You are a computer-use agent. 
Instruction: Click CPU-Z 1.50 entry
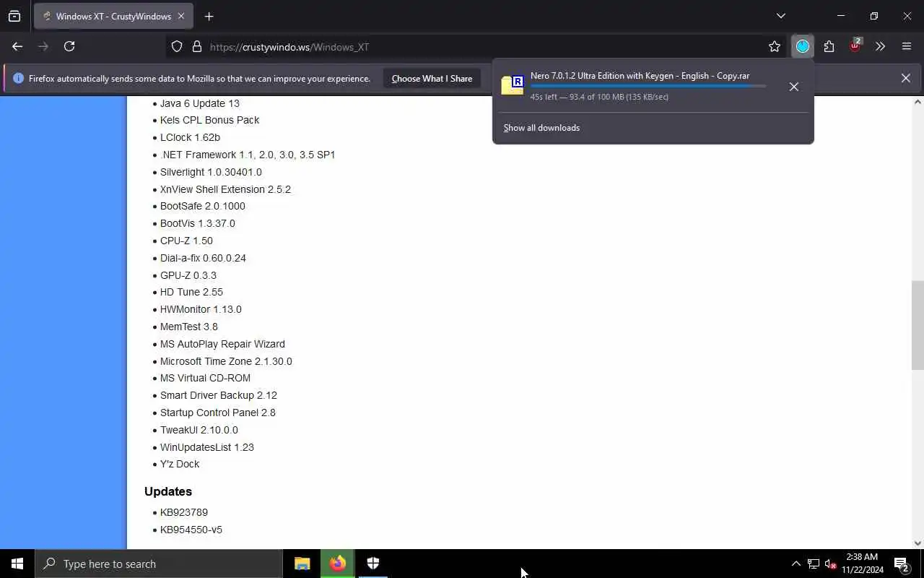186,241
